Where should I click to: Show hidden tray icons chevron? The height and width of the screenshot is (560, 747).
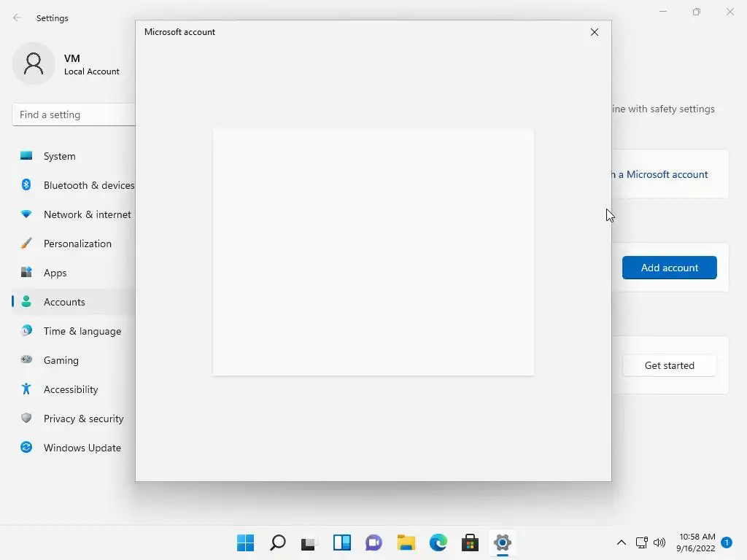coord(622,542)
